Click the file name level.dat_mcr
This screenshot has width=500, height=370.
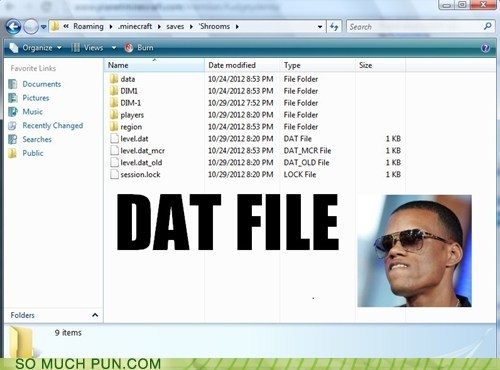pos(143,151)
